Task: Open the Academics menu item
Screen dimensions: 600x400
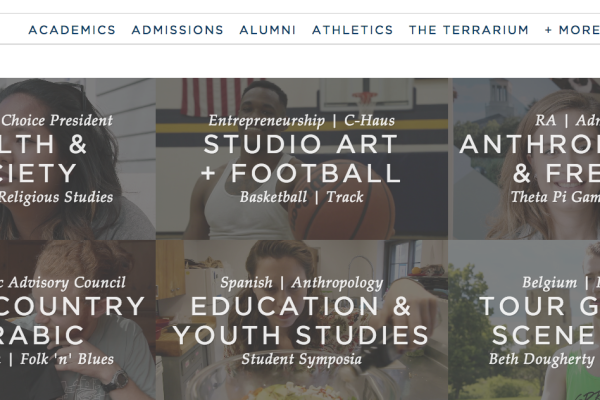Action: (72, 30)
